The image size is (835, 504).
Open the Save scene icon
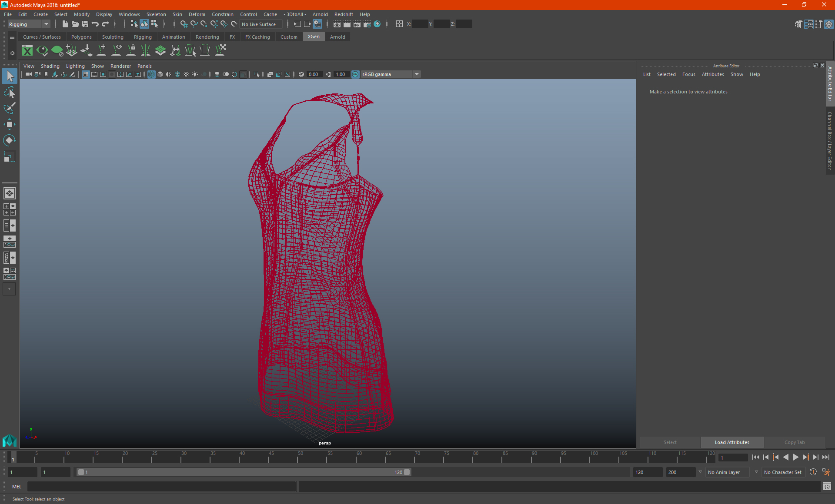click(x=85, y=24)
